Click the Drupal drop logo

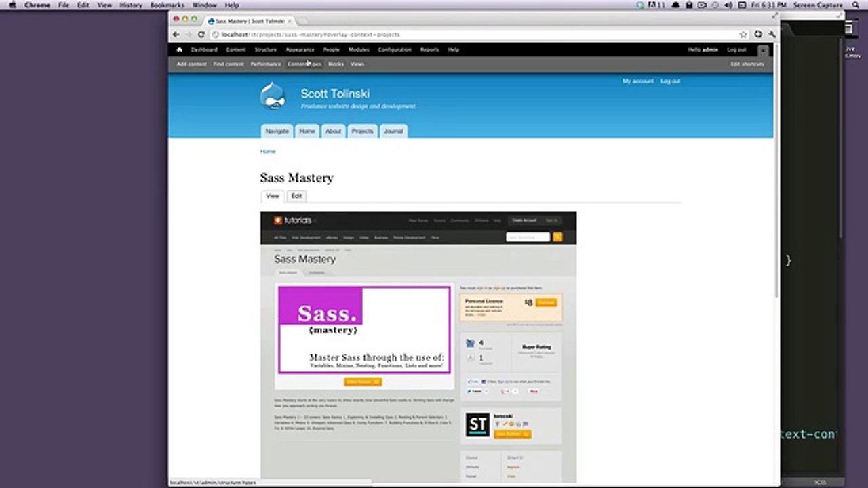coord(273,96)
